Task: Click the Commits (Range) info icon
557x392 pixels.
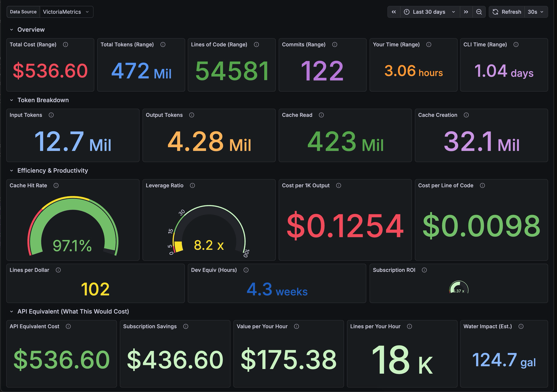Action: click(334, 45)
